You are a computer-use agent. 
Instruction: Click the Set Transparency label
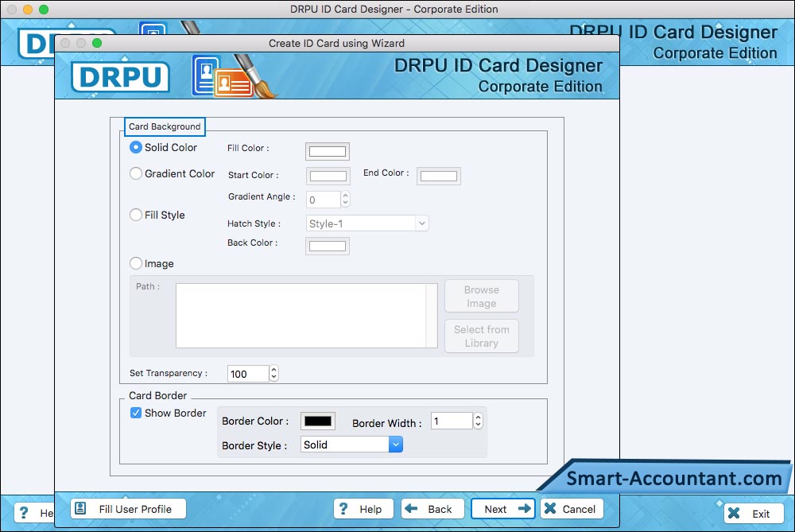(169, 373)
